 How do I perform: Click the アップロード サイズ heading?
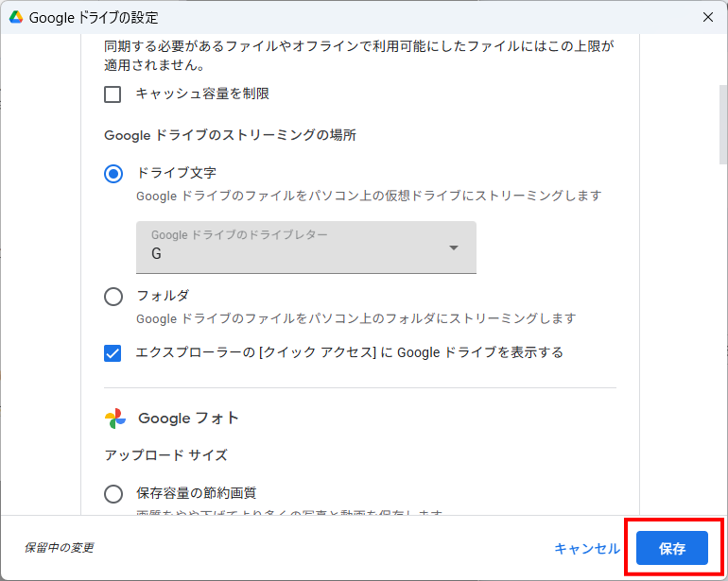[x=165, y=455]
